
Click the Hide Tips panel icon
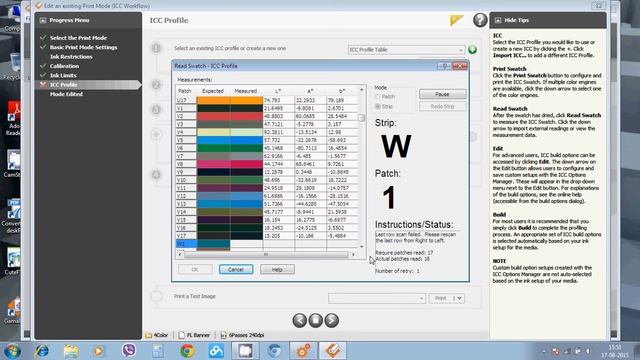click(498, 20)
